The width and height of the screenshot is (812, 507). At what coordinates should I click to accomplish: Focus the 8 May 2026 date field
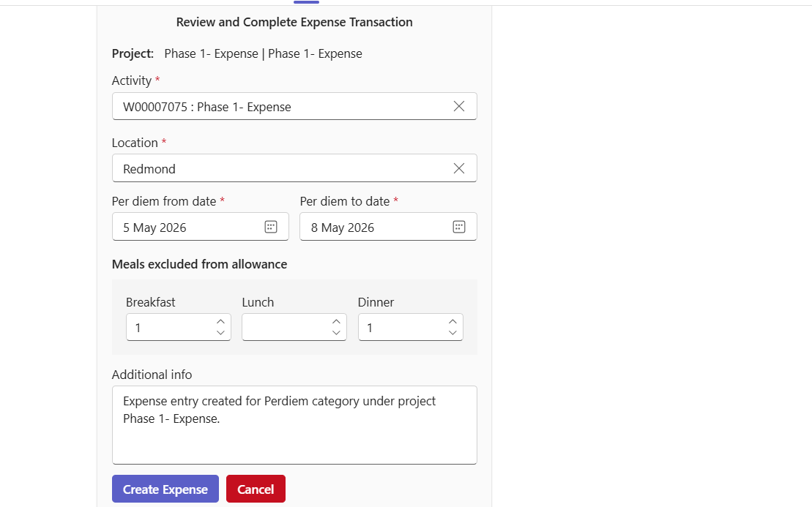[x=377, y=227]
